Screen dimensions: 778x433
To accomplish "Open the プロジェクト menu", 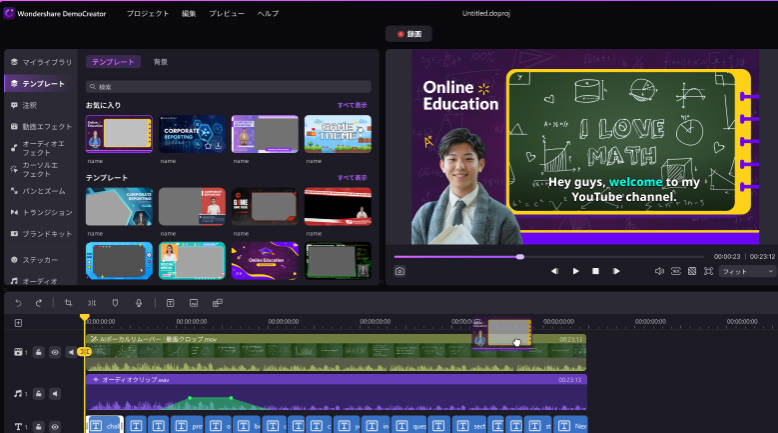I will (x=147, y=14).
